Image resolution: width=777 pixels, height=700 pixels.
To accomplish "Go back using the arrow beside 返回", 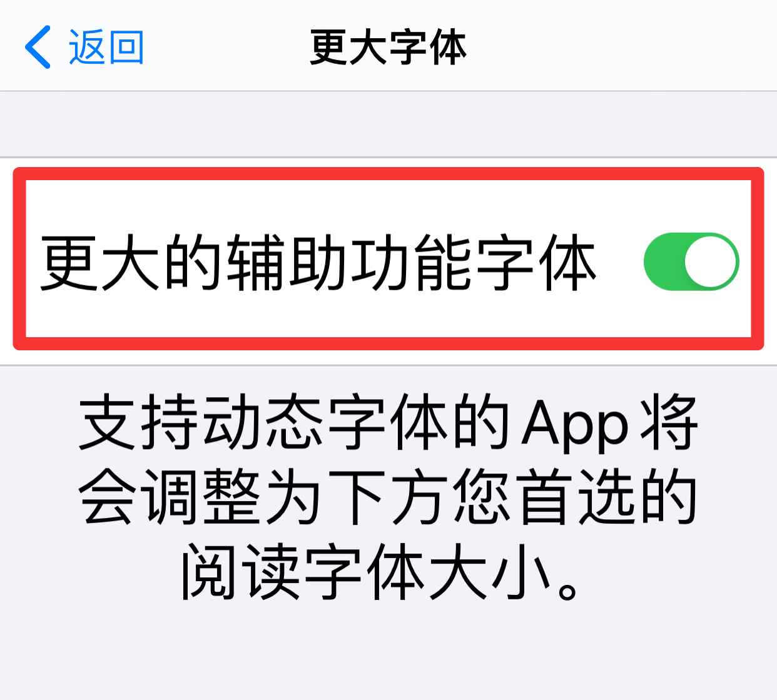I will 38,47.
